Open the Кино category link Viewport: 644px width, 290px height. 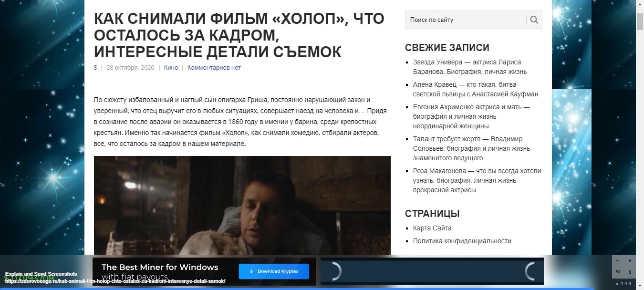tap(171, 68)
